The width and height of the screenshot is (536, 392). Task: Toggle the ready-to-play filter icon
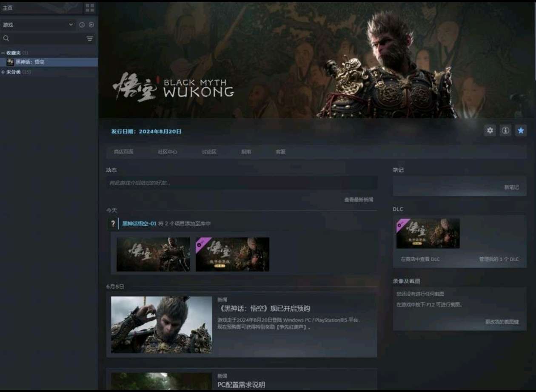pyautogui.click(x=91, y=25)
